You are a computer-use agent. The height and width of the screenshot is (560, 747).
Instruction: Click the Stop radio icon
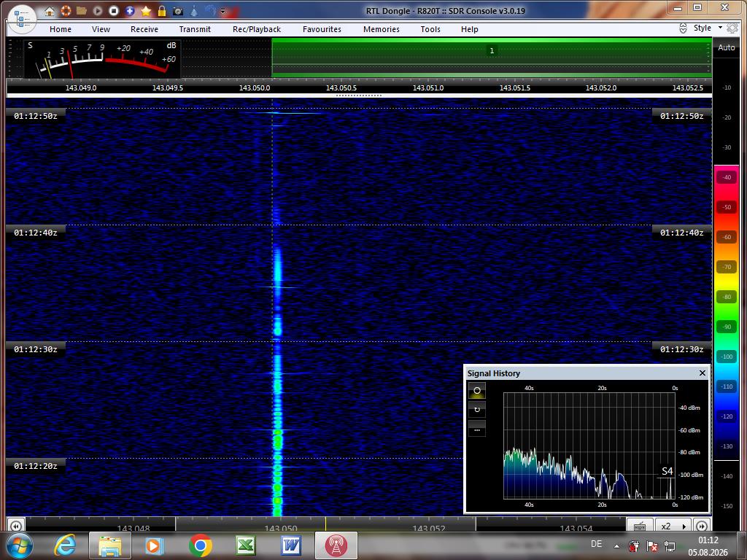(x=113, y=10)
